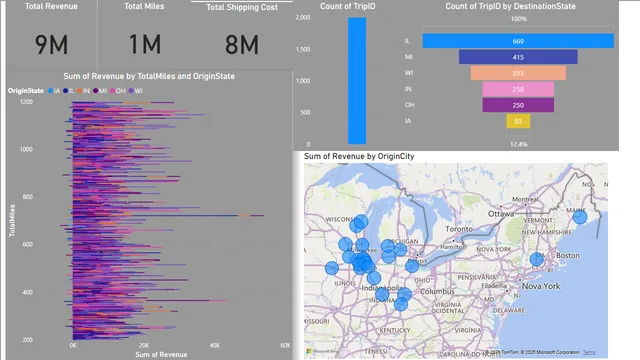This screenshot has height=360, width=640.
Task: Toggle the WI entry in OriginState legend
Action: [x=136, y=91]
